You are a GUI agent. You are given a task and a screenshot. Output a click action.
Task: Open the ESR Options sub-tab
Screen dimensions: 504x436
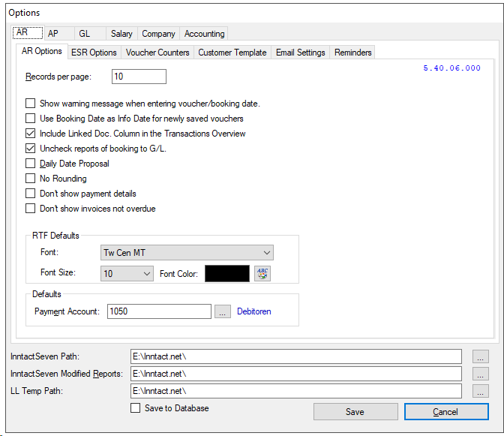point(94,53)
